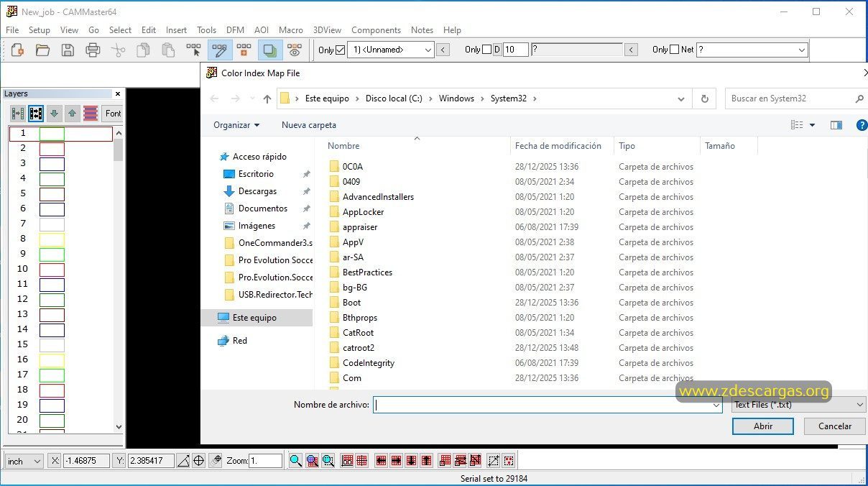868x486 pixels.
Task: Click the Font button in Layers panel
Action: (113, 114)
